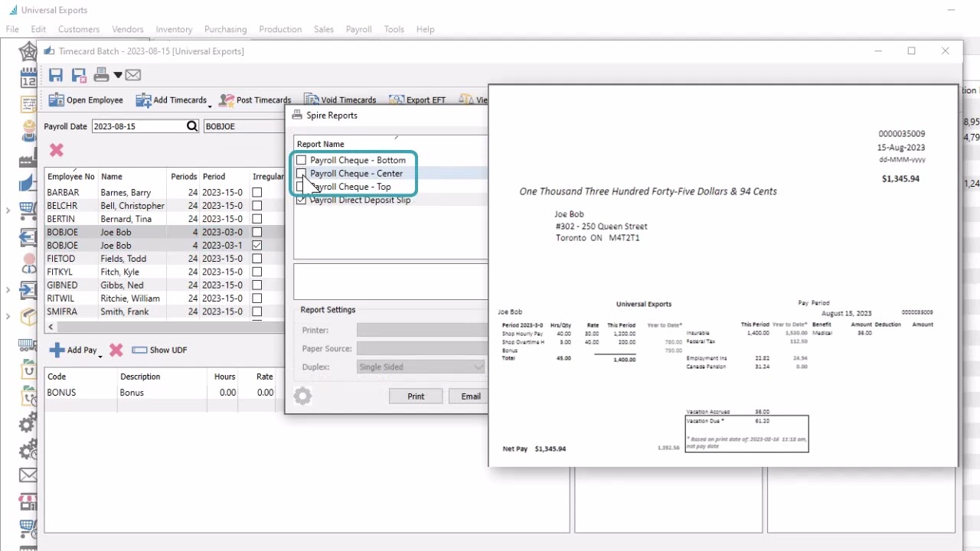The image size is (980, 551).
Task: Click the spider web icon in sidebar
Action: tap(28, 51)
